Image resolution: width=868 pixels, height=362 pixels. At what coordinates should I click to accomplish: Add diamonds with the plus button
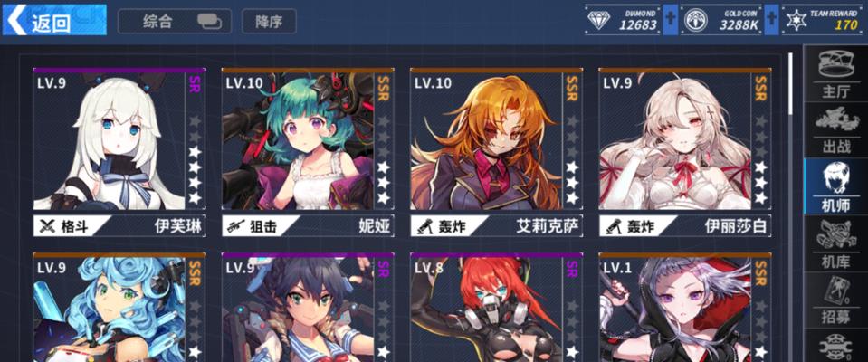click(670, 21)
